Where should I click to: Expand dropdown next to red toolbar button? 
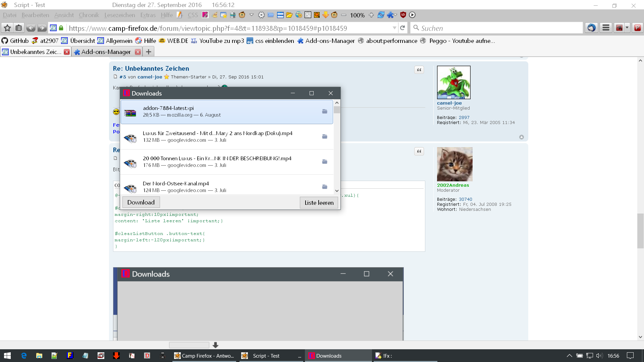[x=627, y=28]
